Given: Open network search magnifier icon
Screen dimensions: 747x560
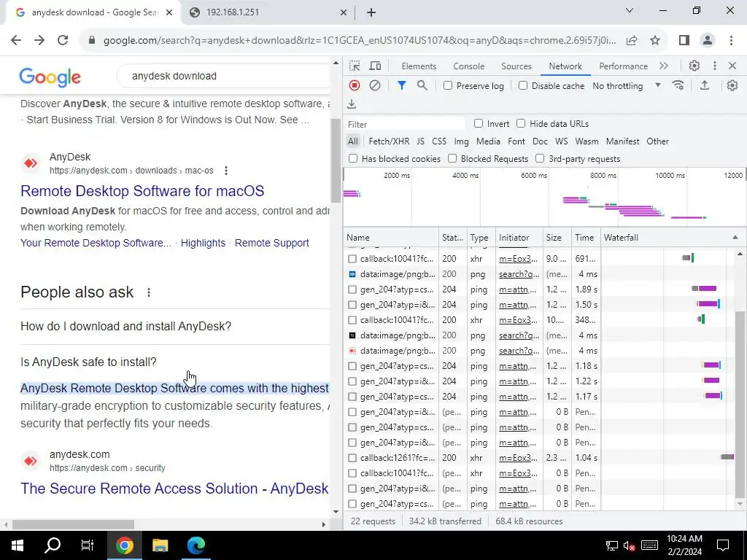Looking at the screenshot, I should [x=422, y=85].
